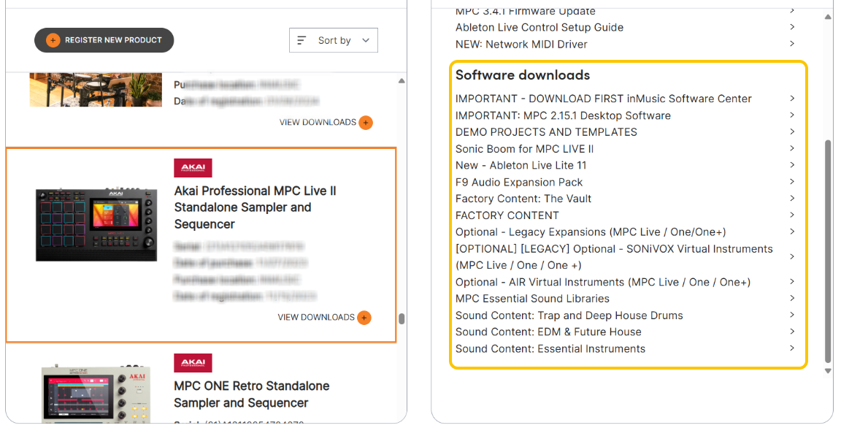Click chevron next to EDM & Future House

coord(792,331)
